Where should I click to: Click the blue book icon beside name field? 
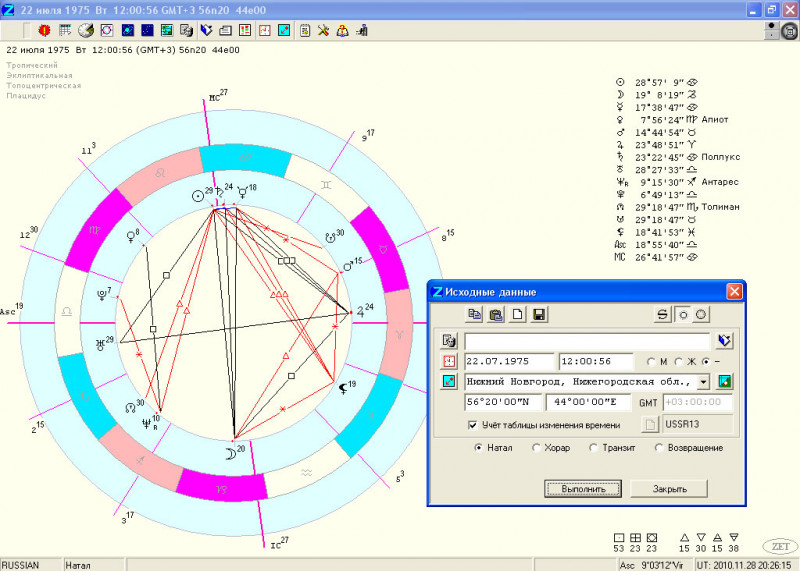click(x=724, y=340)
